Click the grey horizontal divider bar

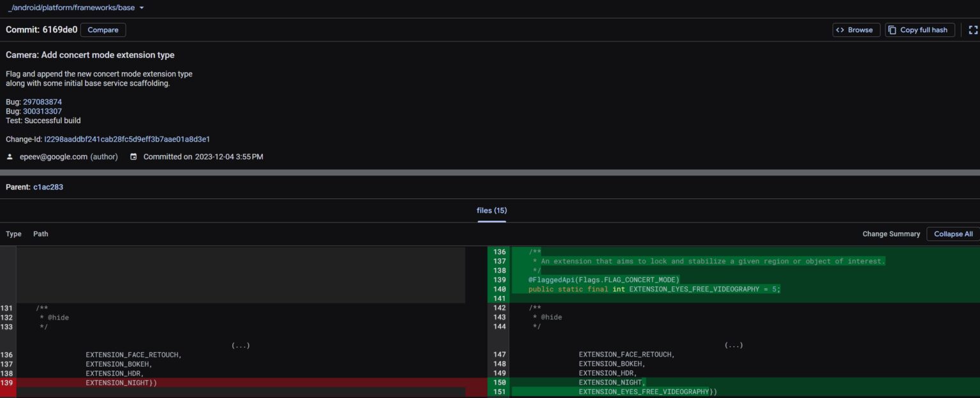490,172
